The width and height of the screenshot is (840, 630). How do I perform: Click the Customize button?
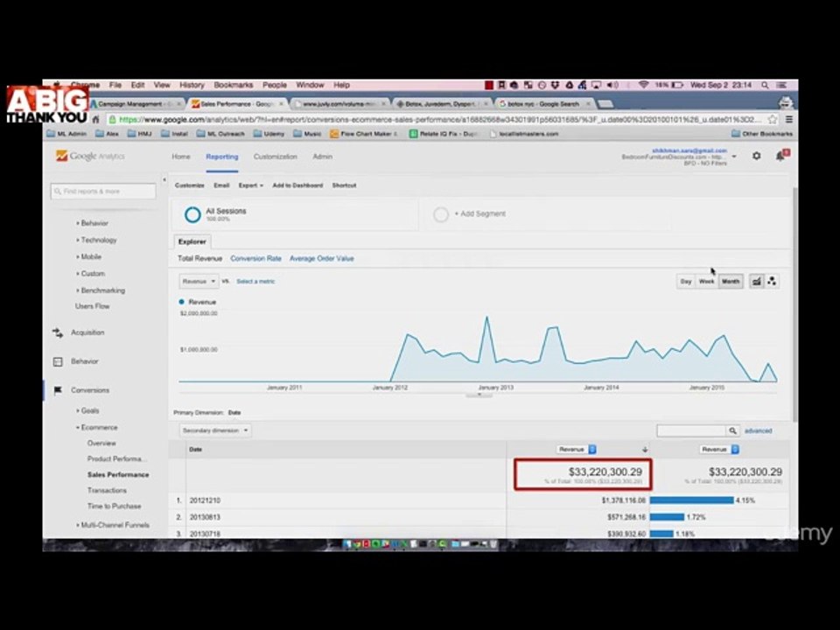click(190, 185)
